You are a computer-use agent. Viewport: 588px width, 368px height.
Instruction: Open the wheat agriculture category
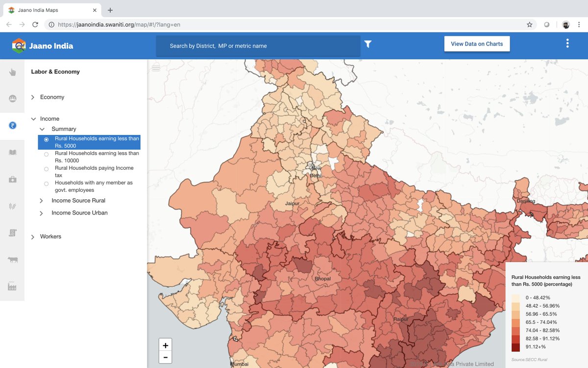point(12,207)
